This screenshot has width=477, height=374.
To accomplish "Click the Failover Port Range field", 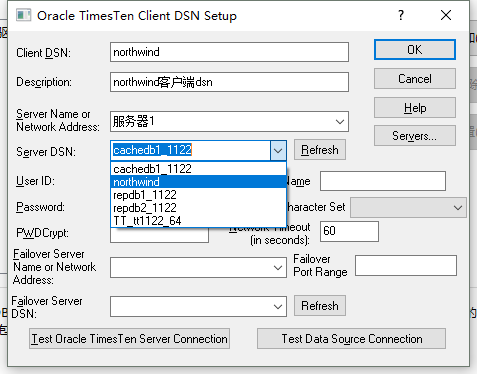I will (x=406, y=266).
